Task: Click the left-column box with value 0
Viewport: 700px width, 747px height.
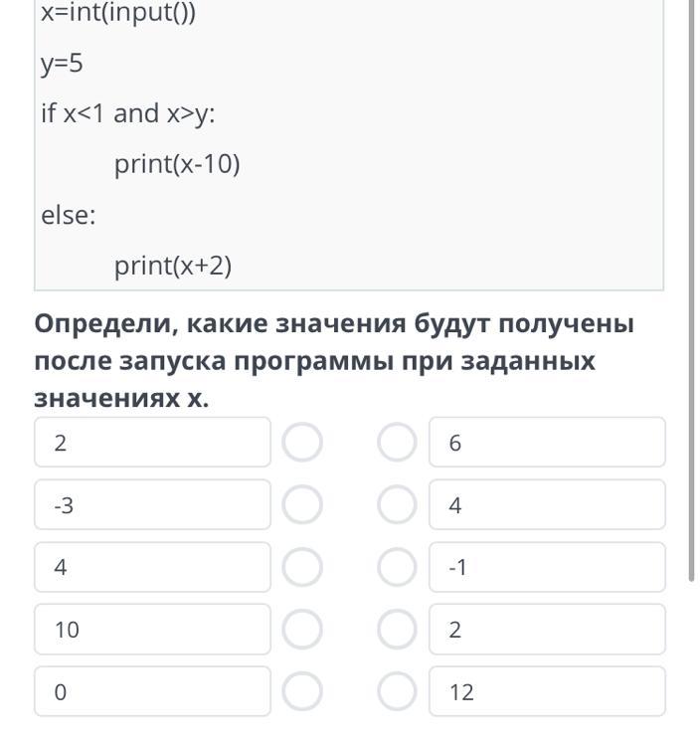Action: tap(152, 692)
